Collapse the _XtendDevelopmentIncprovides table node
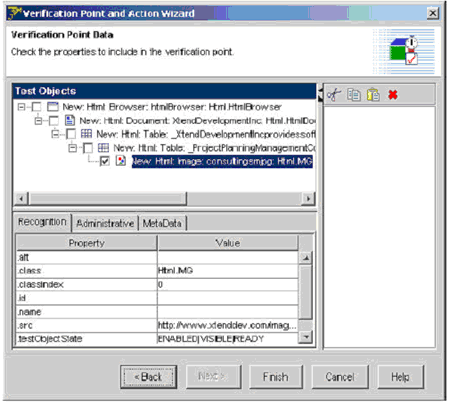This screenshot has width=450, height=408. pyautogui.click(x=56, y=134)
